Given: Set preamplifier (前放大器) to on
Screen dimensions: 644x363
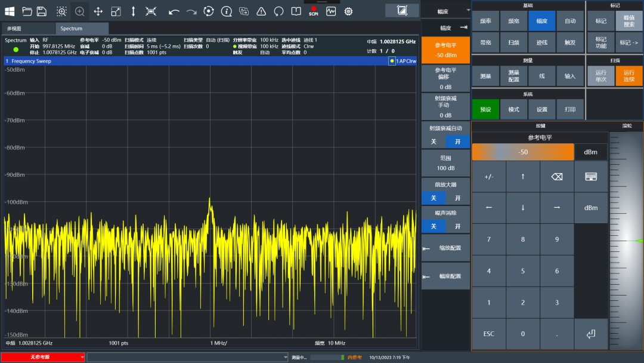Looking at the screenshot, I should [x=457, y=198].
